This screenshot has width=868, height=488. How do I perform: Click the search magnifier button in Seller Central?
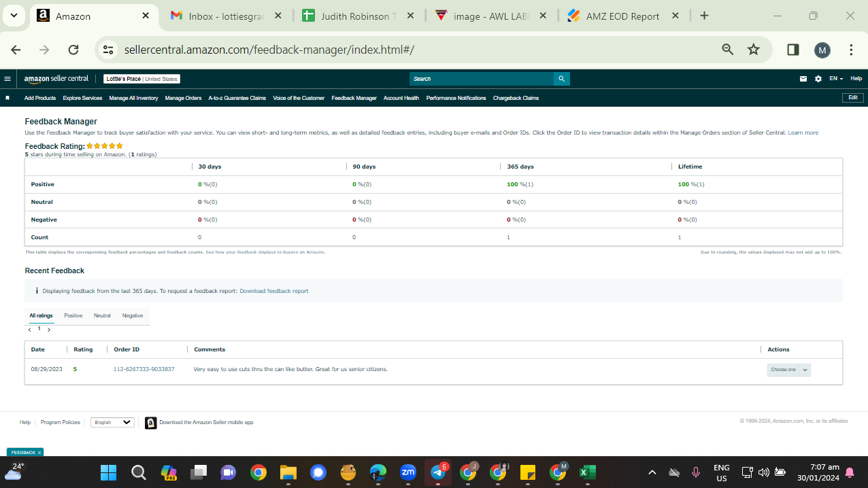[561, 79]
